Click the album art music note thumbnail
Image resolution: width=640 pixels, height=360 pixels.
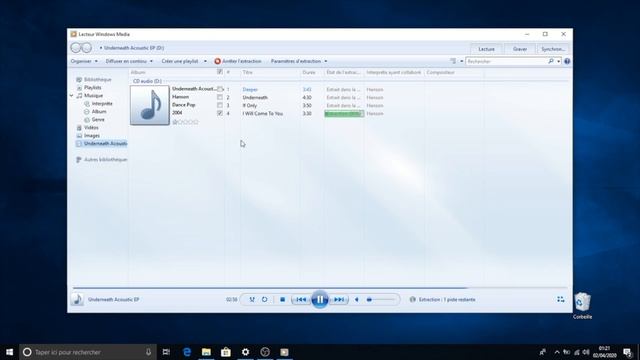click(x=150, y=105)
